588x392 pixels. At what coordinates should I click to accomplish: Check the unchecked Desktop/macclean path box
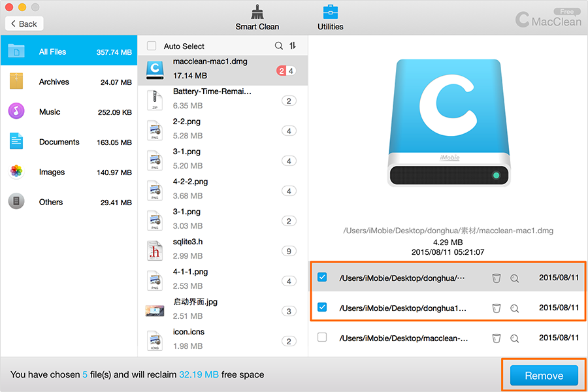(322, 337)
